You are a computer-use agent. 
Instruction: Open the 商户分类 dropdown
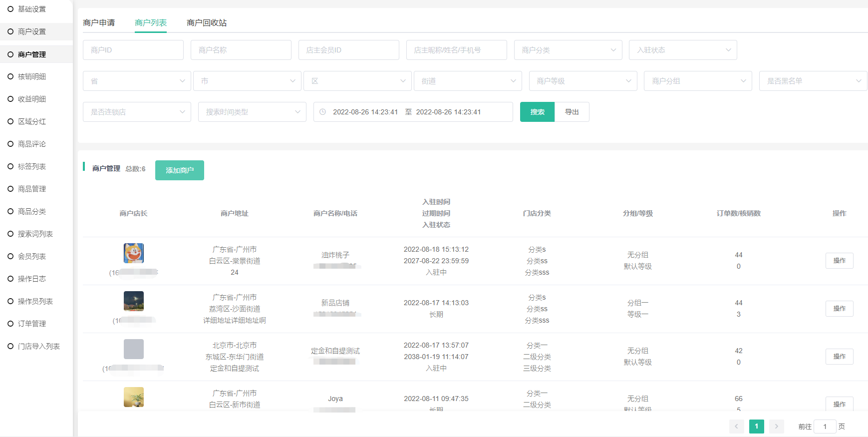(568, 50)
